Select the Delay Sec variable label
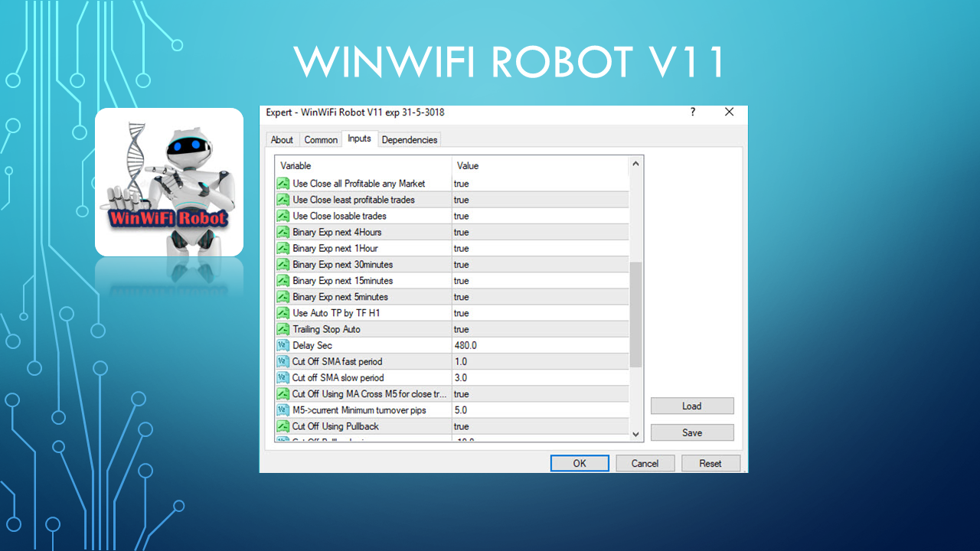The width and height of the screenshot is (980, 551). tap(314, 345)
